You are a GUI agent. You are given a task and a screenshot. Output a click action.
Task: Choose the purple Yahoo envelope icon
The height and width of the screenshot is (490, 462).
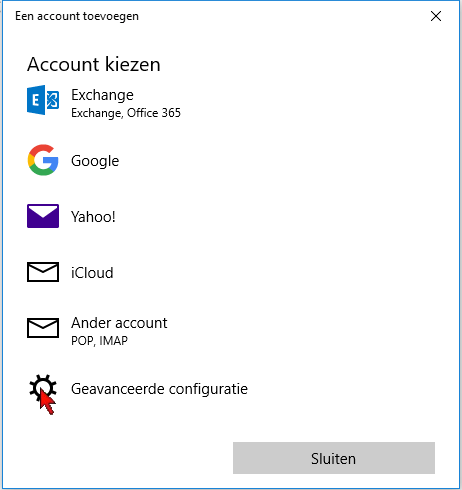(43, 216)
